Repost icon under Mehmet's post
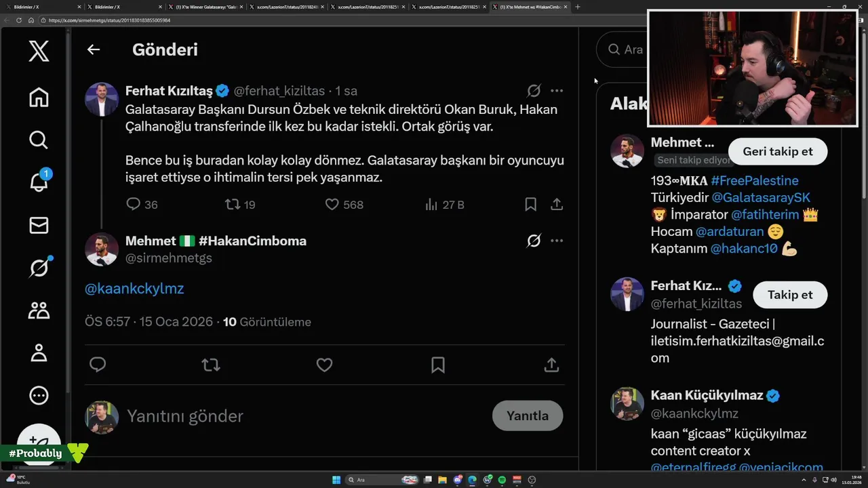 pyautogui.click(x=211, y=365)
